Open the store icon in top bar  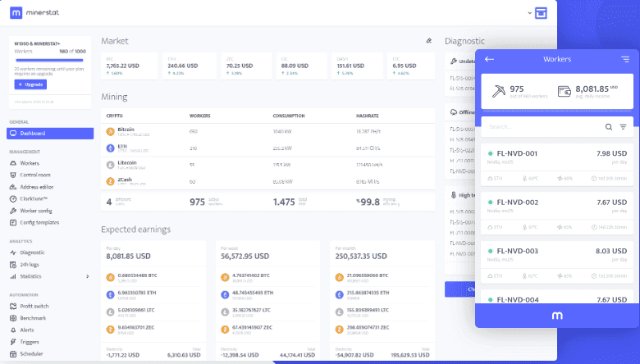coord(541,13)
